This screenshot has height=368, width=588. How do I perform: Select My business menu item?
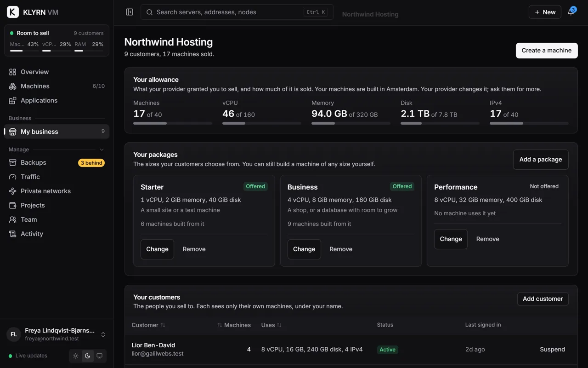point(57,132)
